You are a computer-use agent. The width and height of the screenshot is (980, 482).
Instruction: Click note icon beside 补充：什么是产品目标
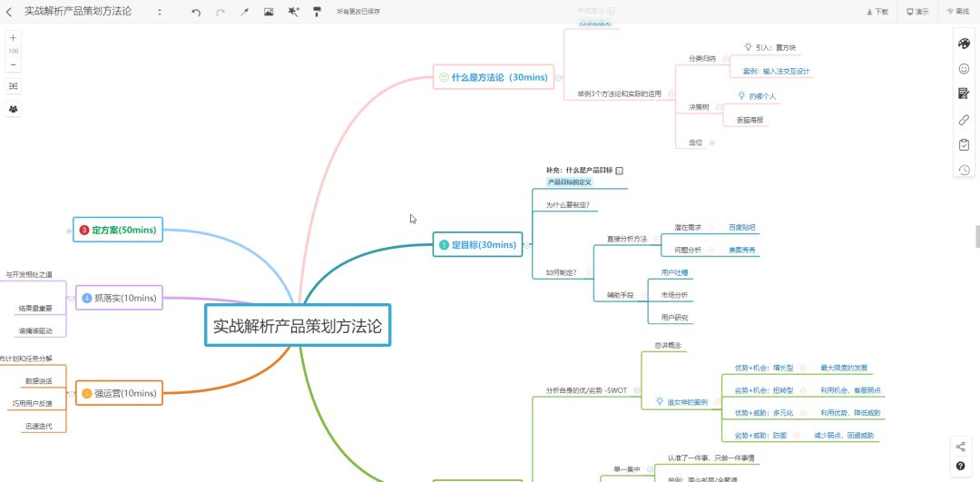coord(620,170)
